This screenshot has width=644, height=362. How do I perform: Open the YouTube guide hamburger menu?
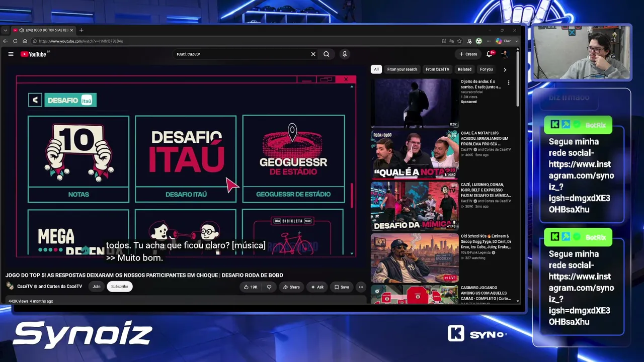[x=11, y=54]
